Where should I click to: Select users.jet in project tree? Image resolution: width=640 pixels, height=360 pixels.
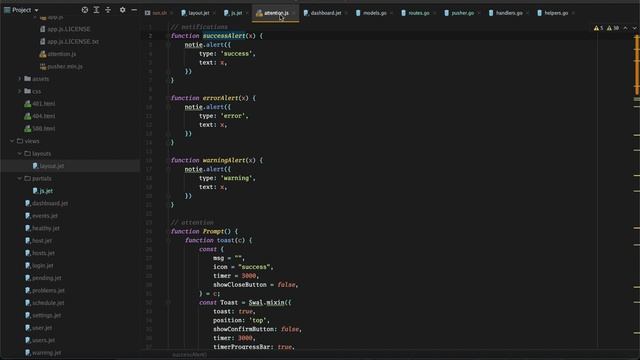tap(40, 340)
